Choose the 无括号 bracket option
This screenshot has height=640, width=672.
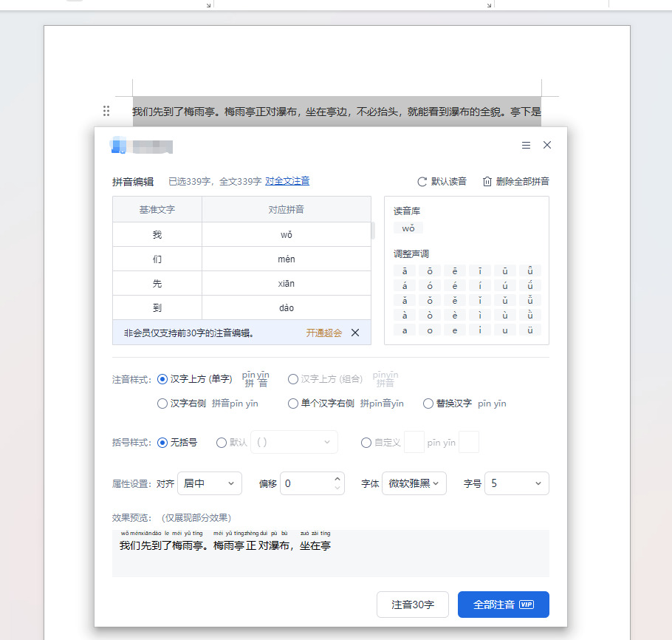162,443
